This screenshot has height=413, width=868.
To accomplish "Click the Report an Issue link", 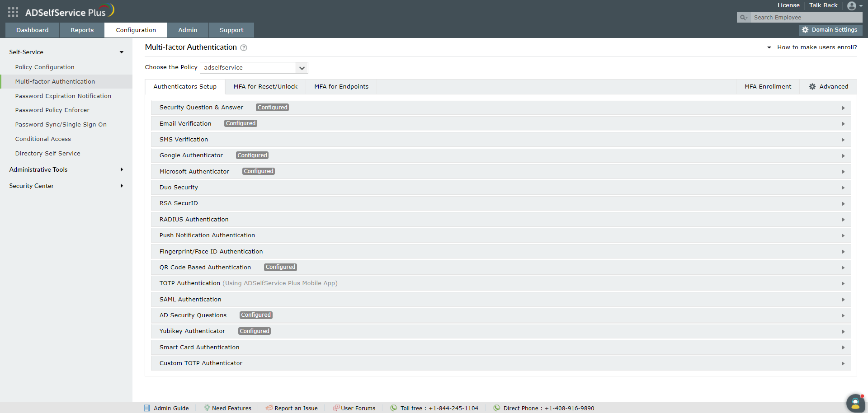I will pyautogui.click(x=296, y=408).
